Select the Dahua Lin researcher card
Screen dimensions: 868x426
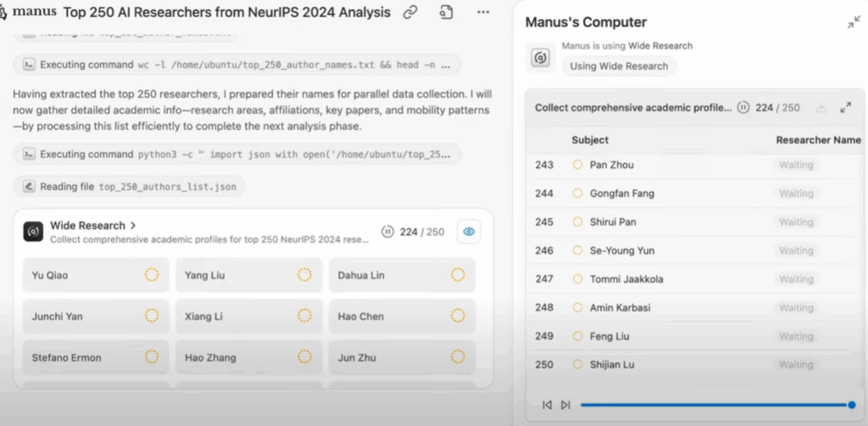pos(402,275)
